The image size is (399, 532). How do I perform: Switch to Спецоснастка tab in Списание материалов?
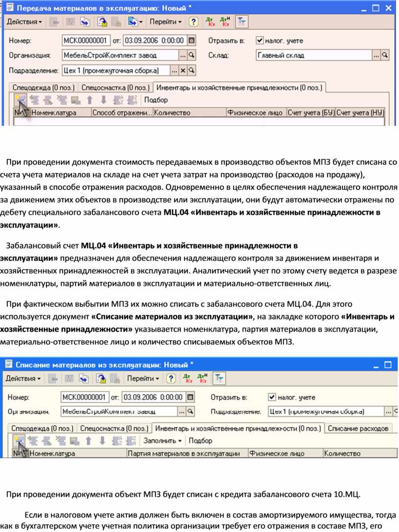[x=114, y=429]
